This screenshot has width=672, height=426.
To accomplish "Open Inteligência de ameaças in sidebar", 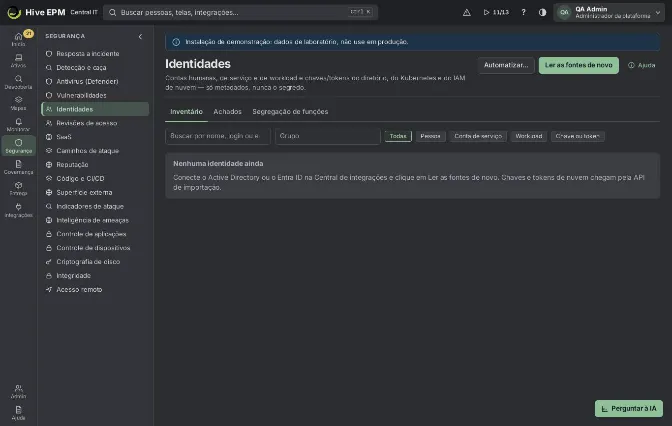I will tap(95, 220).
